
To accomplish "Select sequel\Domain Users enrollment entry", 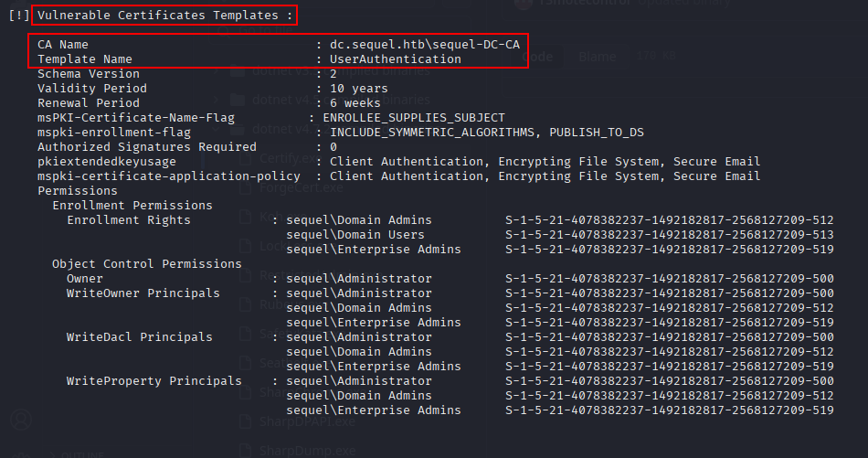I will coord(355,235).
